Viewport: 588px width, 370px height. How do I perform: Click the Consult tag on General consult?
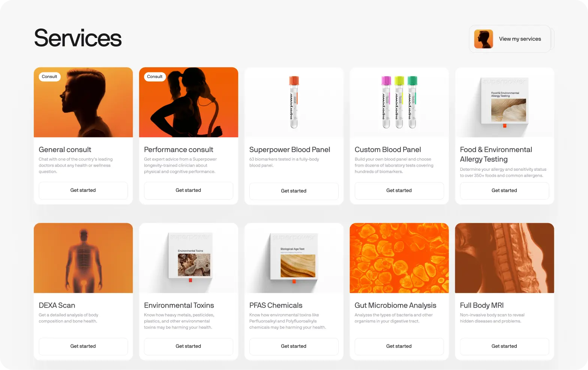pyautogui.click(x=49, y=77)
